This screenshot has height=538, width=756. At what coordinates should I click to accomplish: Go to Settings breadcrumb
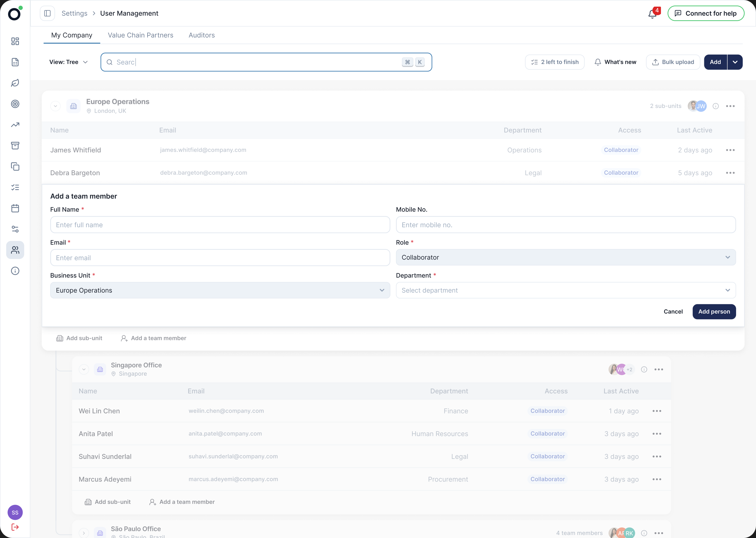(75, 13)
